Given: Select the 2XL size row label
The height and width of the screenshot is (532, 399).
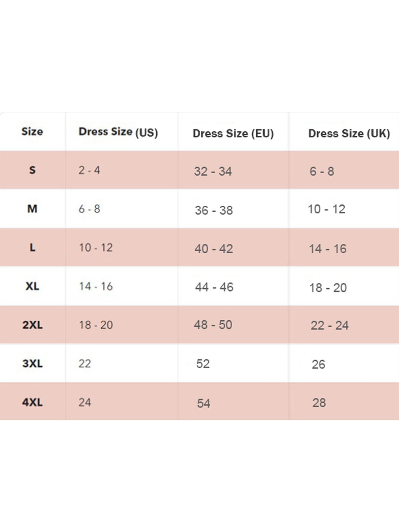Looking at the screenshot, I should click(32, 325).
